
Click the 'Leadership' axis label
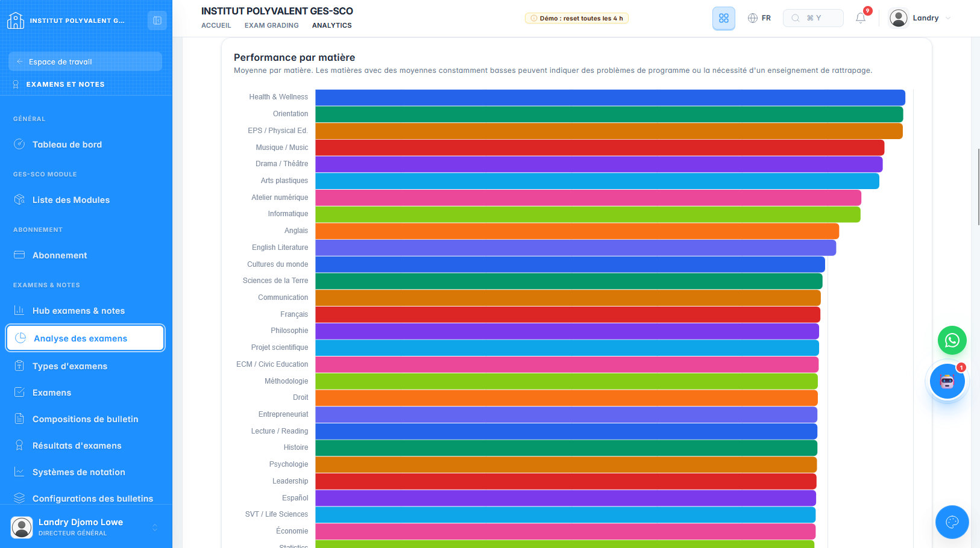290,481
